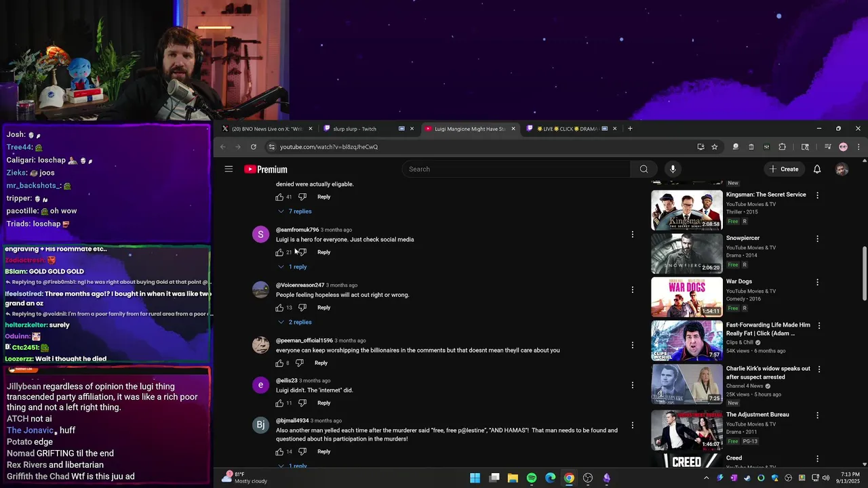868x488 pixels.
Task: Open options menu for @eilis23 comment
Action: [x=632, y=385]
